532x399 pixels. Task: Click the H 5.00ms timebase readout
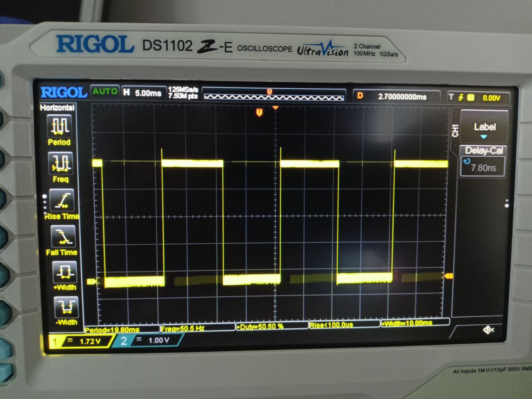click(143, 93)
